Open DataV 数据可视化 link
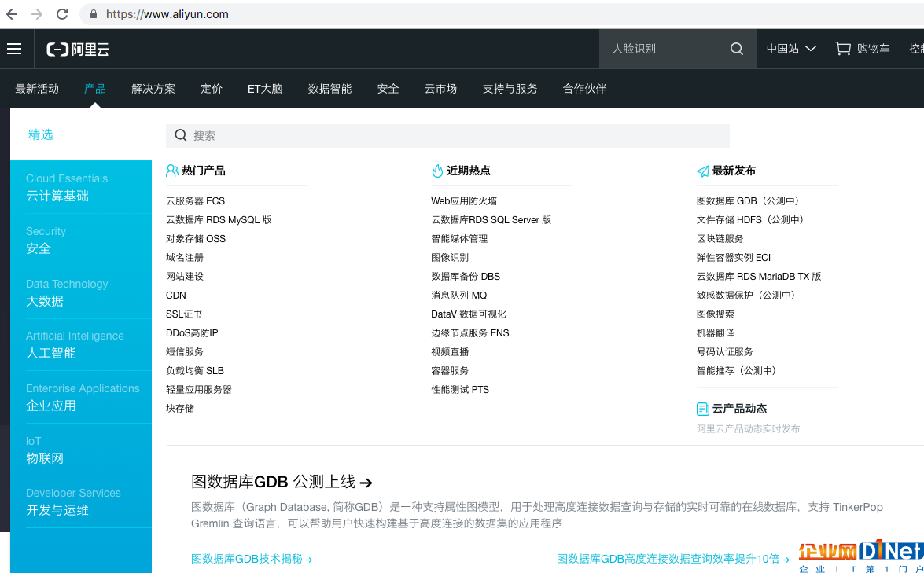 (469, 314)
